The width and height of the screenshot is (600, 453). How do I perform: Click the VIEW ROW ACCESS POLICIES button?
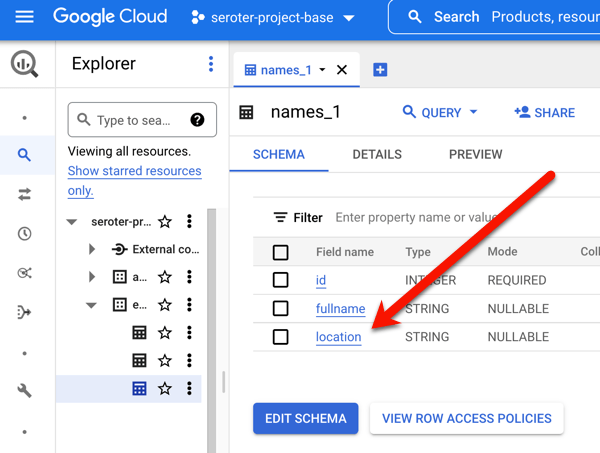pyautogui.click(x=466, y=418)
